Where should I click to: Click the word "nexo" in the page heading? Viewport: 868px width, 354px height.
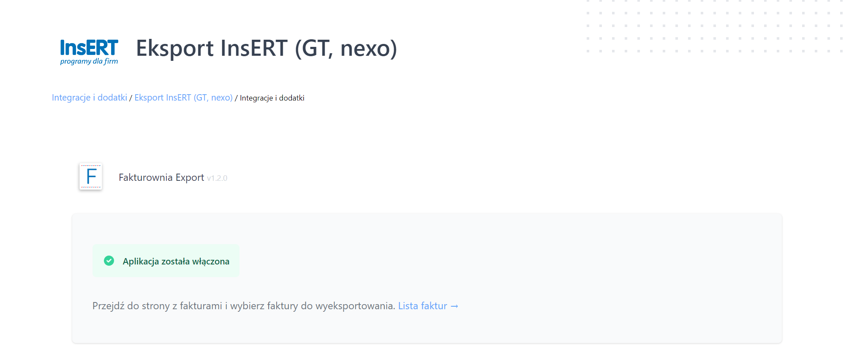[365, 48]
